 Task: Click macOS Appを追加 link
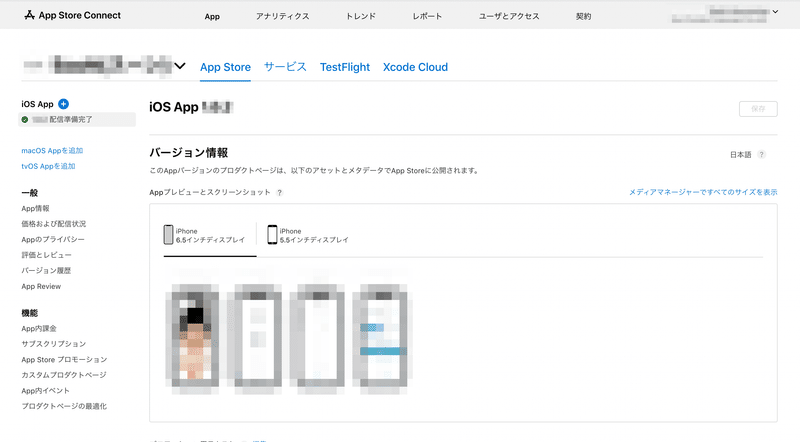coord(52,151)
